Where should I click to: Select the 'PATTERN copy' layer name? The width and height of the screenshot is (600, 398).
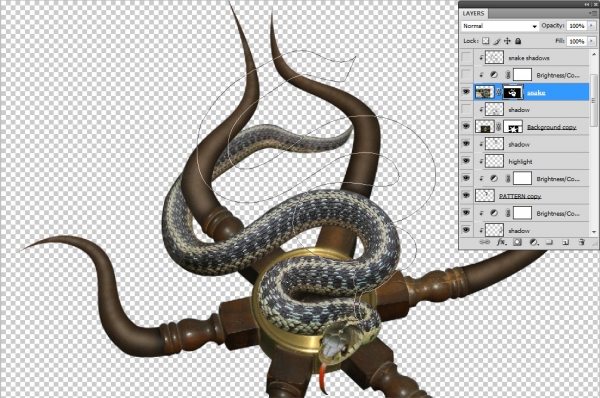(x=520, y=196)
